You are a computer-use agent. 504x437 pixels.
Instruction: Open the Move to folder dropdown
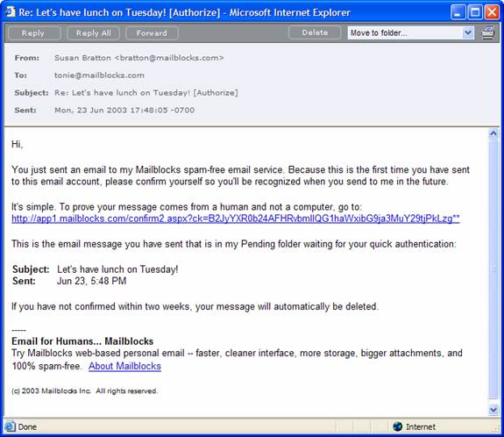[x=411, y=32]
